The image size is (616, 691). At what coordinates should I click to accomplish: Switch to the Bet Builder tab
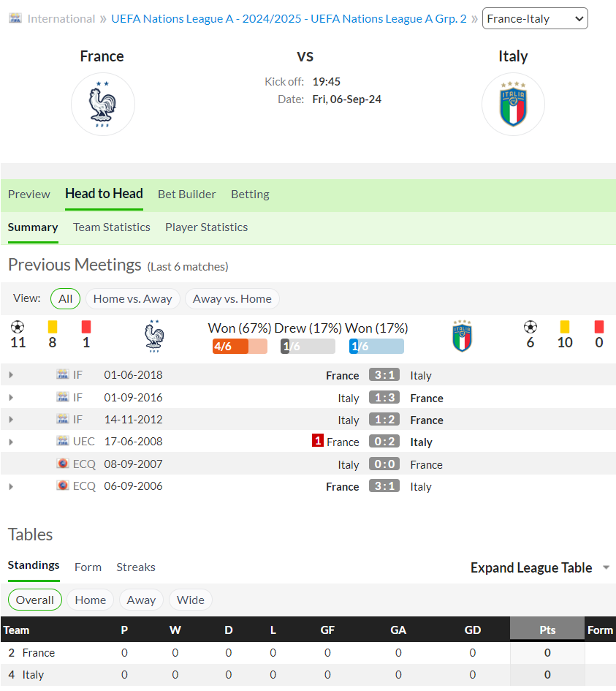pyautogui.click(x=186, y=195)
